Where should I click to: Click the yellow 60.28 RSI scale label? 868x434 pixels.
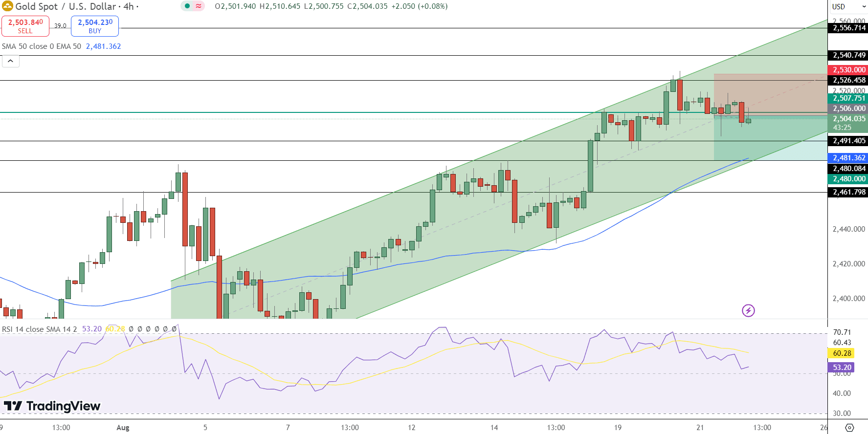click(842, 353)
